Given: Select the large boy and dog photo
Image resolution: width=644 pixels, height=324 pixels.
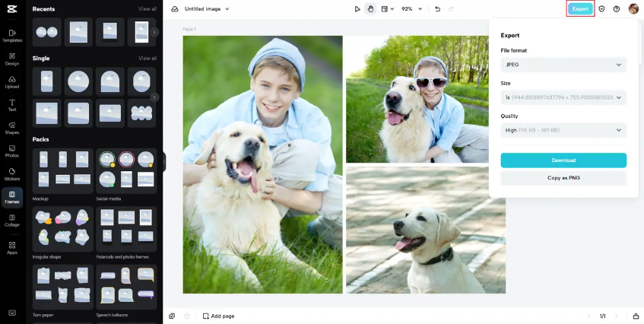Looking at the screenshot, I should pyautogui.click(x=262, y=165).
